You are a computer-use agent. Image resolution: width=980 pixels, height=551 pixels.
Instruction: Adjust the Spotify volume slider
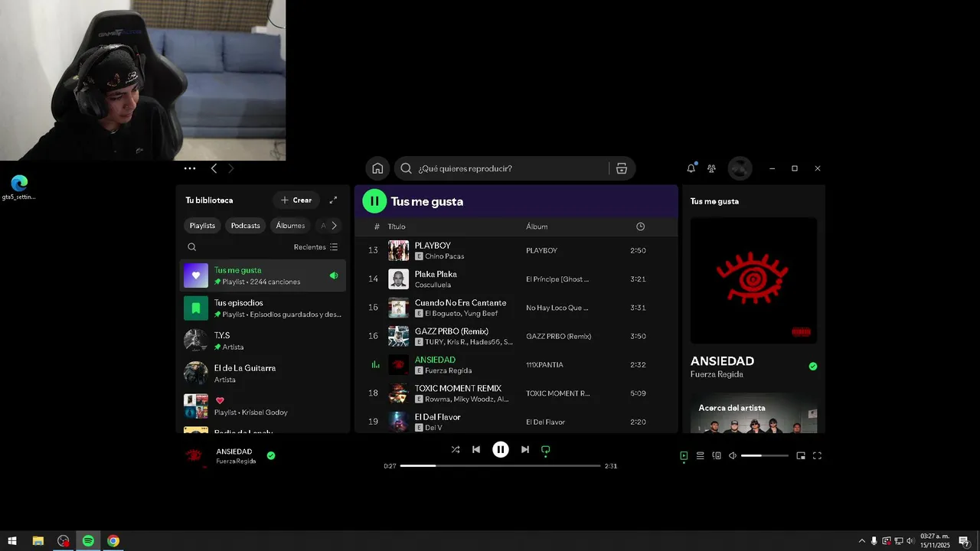point(765,455)
